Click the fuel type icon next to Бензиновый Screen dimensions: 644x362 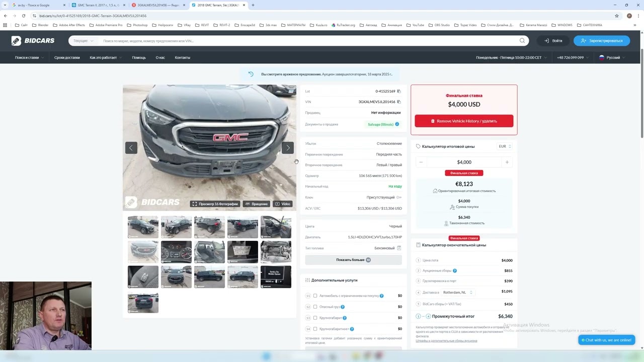[399, 248]
